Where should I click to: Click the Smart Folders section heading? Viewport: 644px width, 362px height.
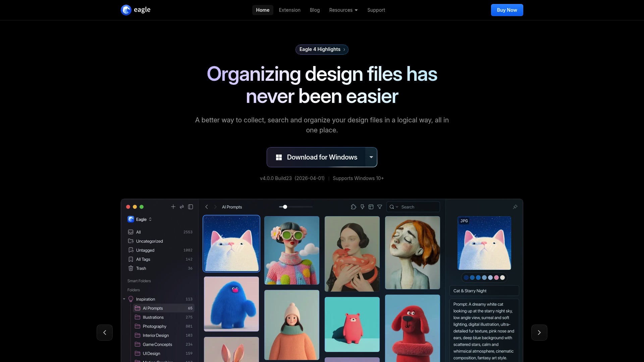(x=139, y=281)
